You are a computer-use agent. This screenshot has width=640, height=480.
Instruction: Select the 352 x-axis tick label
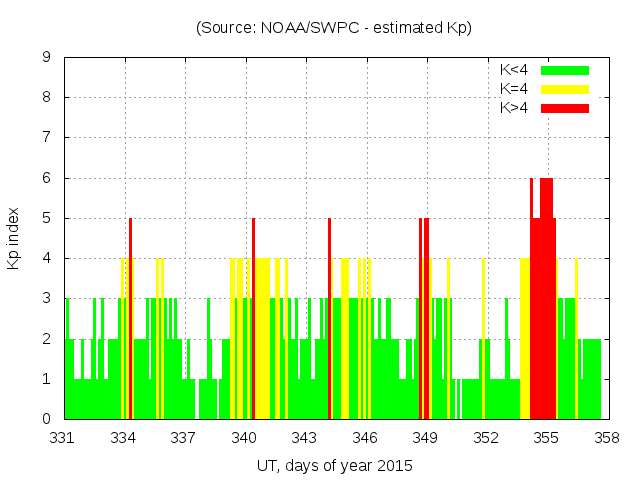pos(486,437)
